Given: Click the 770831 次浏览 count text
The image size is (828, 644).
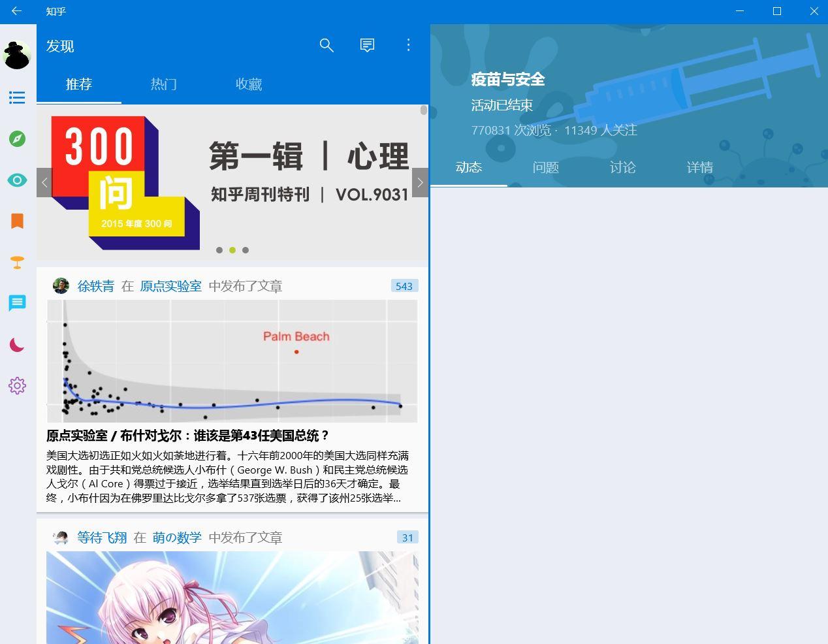Looking at the screenshot, I should coord(511,130).
